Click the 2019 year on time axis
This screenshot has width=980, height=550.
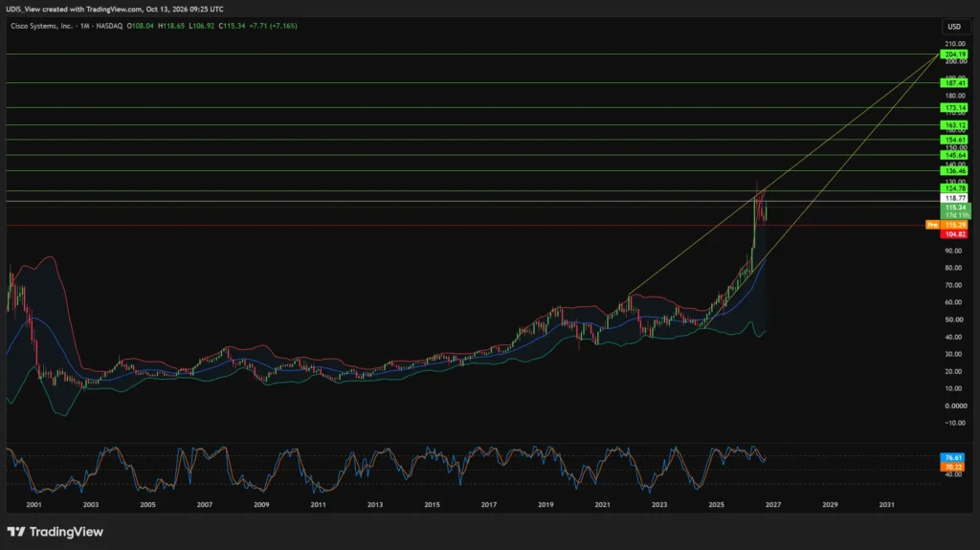point(546,505)
